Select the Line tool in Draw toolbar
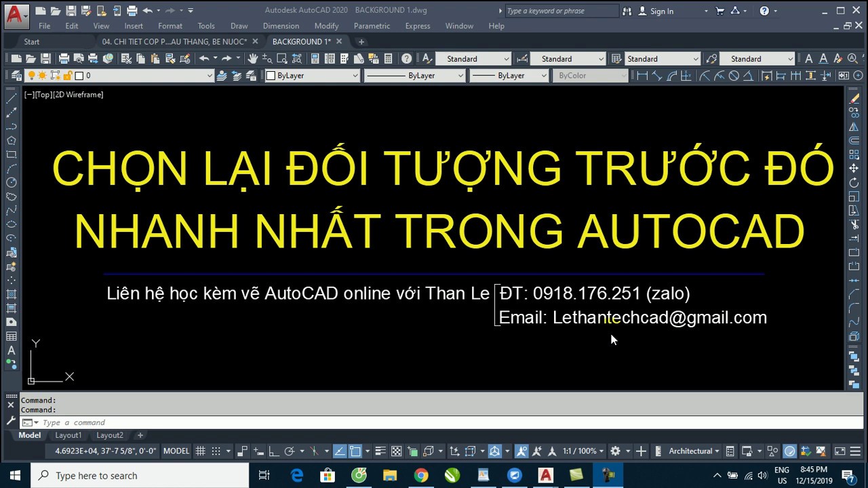The width and height of the screenshot is (868, 488). point(11,99)
